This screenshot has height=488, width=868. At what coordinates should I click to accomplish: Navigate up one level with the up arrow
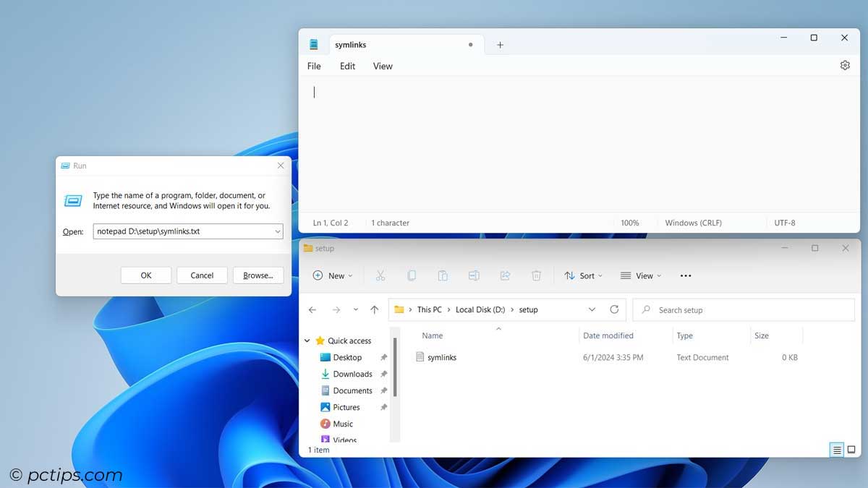click(x=375, y=309)
